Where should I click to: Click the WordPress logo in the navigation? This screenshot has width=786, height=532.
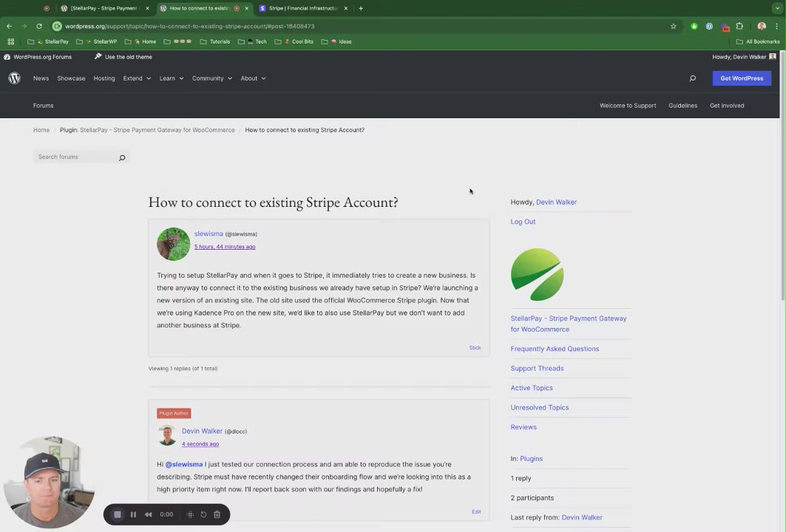(x=15, y=78)
